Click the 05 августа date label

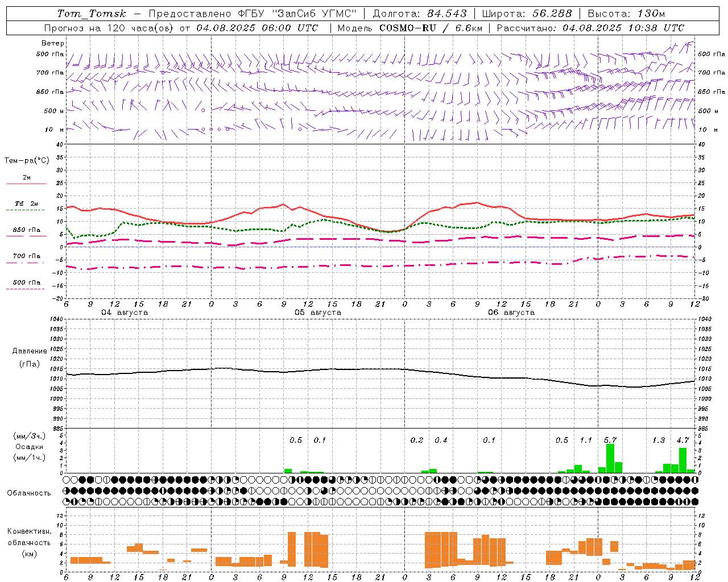(318, 313)
